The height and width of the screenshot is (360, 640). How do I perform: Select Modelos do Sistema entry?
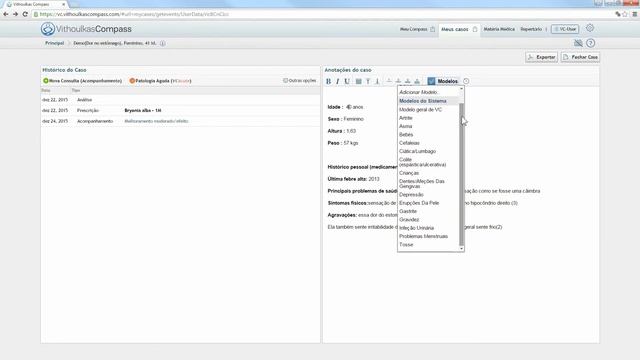pos(423,101)
